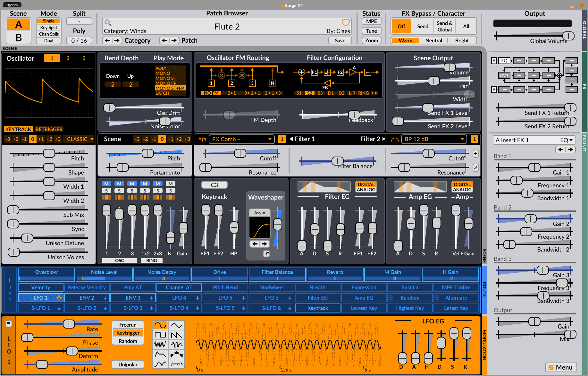Choose the sawtooth LFO waveform shape
Screen dimensions: 588x376
176,335
